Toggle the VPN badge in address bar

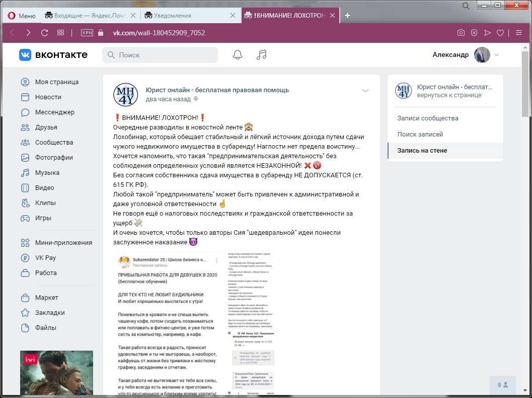[87, 33]
